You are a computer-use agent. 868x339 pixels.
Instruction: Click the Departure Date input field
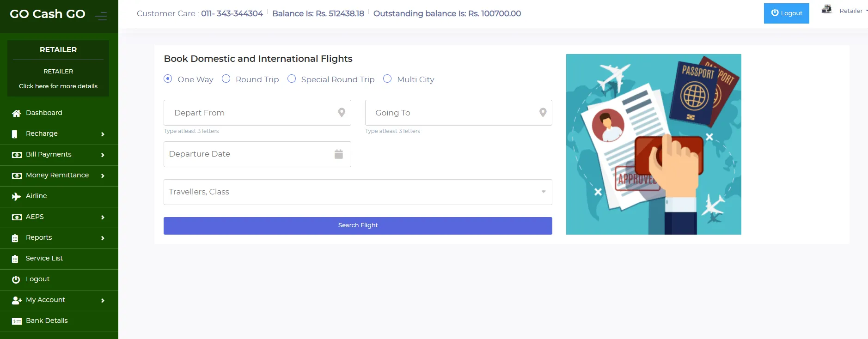(x=249, y=154)
